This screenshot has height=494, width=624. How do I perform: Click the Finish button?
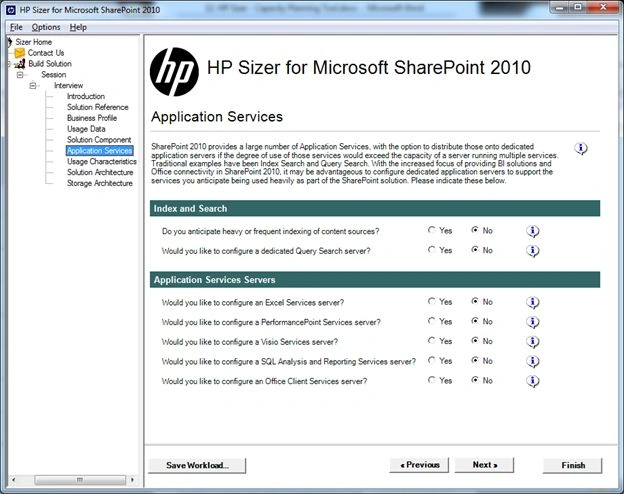573,465
